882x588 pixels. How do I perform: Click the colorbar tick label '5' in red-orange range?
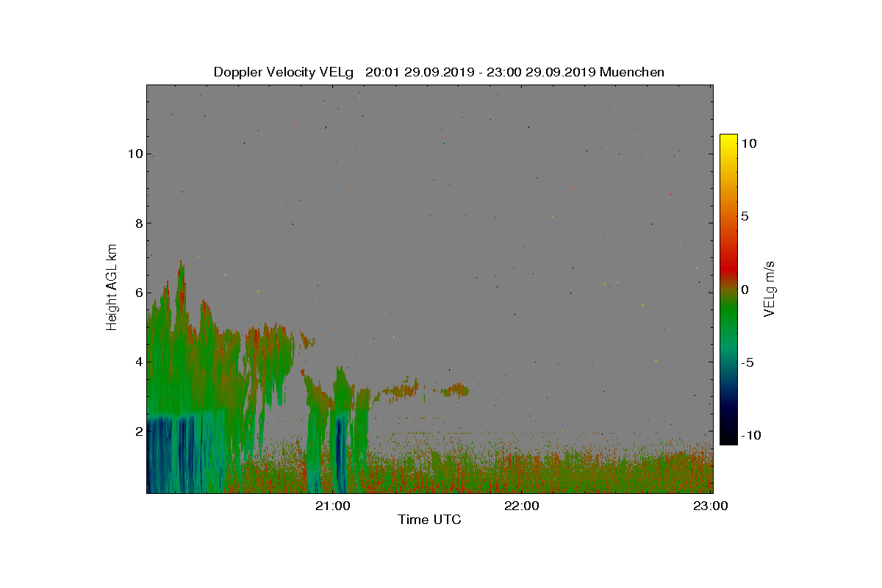pos(744,217)
